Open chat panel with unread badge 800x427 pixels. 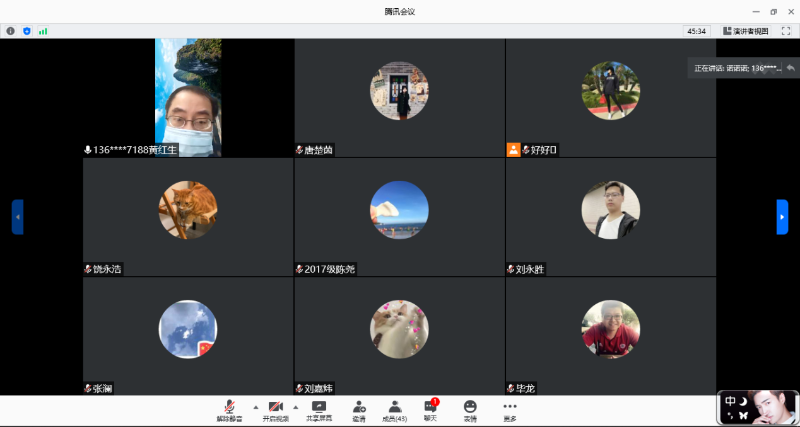click(431, 410)
